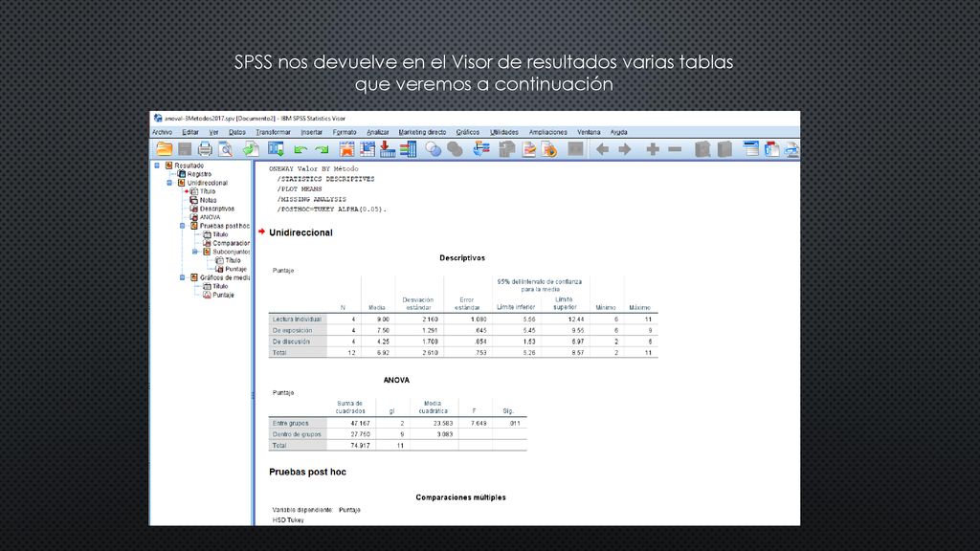Open the Editar menu

point(190,132)
